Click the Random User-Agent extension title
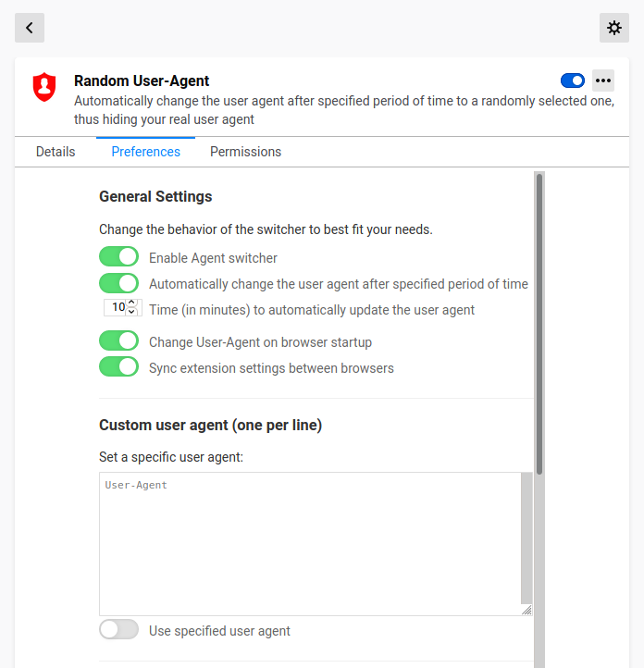This screenshot has height=668, width=644. (142, 81)
